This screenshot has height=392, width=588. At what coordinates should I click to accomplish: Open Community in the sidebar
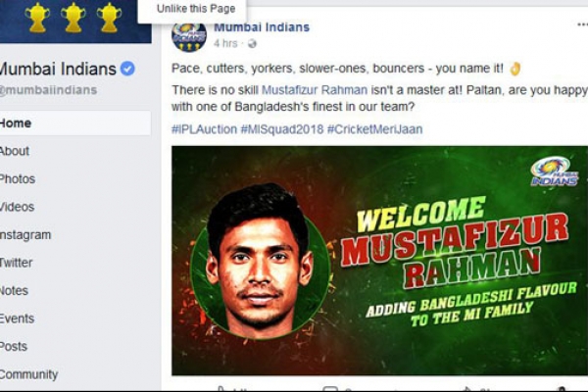click(x=28, y=374)
